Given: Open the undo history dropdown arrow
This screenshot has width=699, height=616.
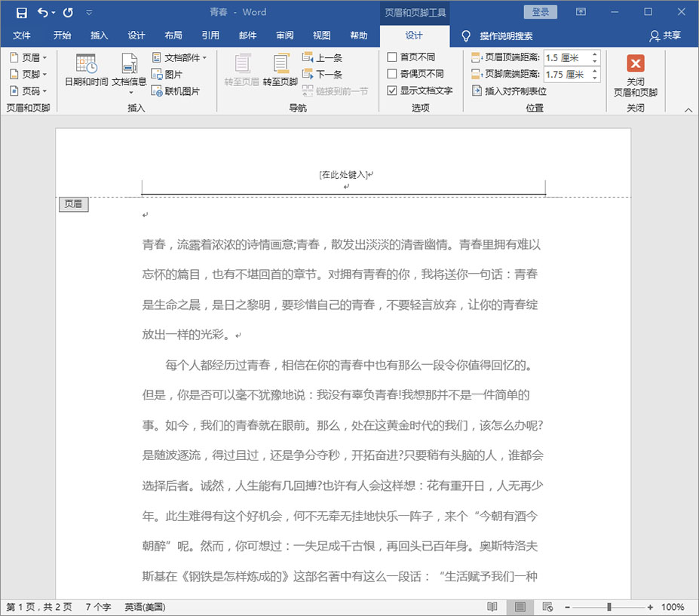Looking at the screenshot, I should pyautogui.click(x=54, y=13).
